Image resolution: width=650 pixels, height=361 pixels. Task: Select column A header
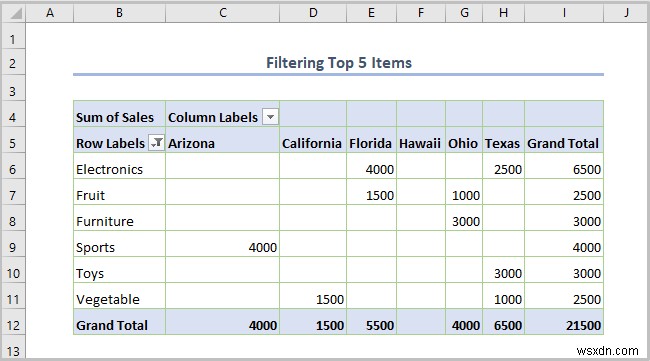tap(50, 13)
